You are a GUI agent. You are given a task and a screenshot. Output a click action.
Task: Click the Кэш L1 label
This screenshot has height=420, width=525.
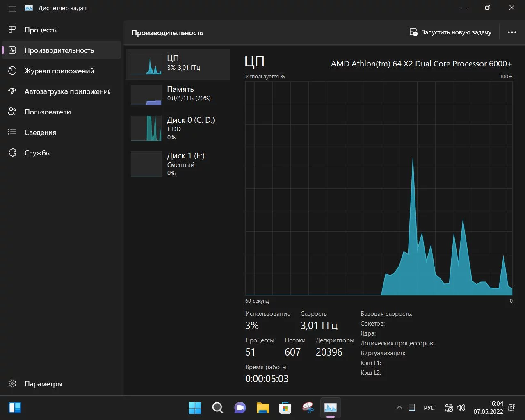tap(371, 363)
